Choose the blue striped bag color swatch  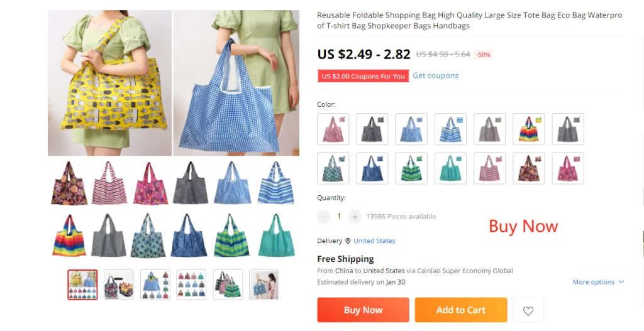point(450,129)
